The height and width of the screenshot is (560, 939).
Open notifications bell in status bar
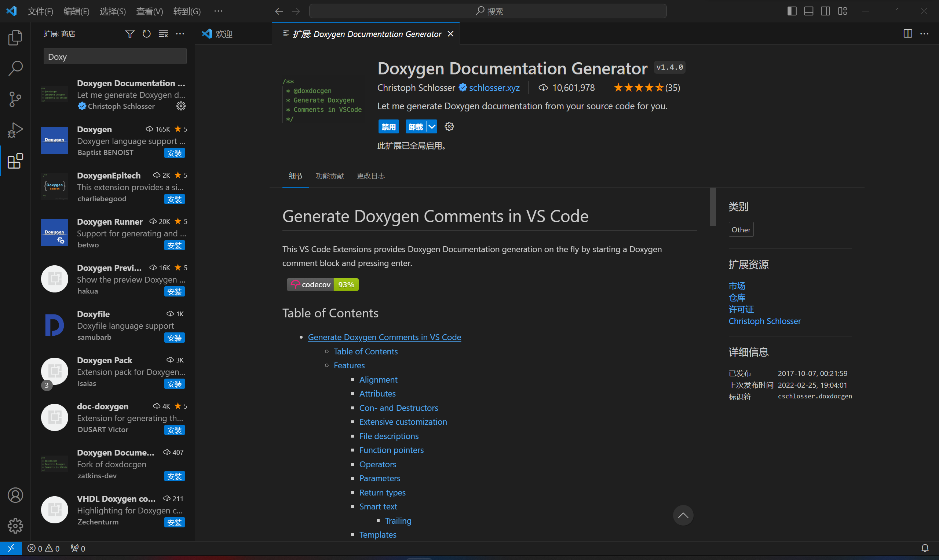click(925, 548)
